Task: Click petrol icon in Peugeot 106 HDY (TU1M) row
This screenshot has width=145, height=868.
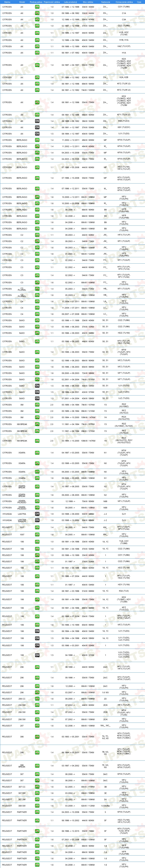Action: pos(37,585)
